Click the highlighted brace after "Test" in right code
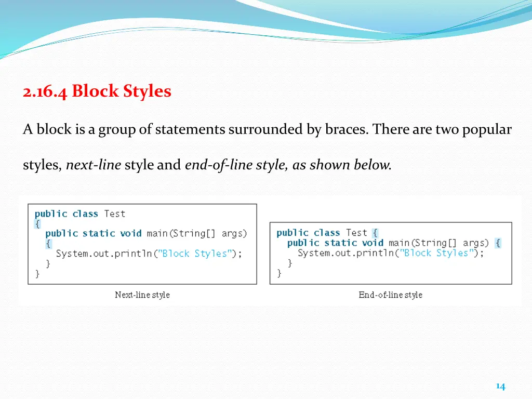This screenshot has height=399, width=532. click(375, 233)
